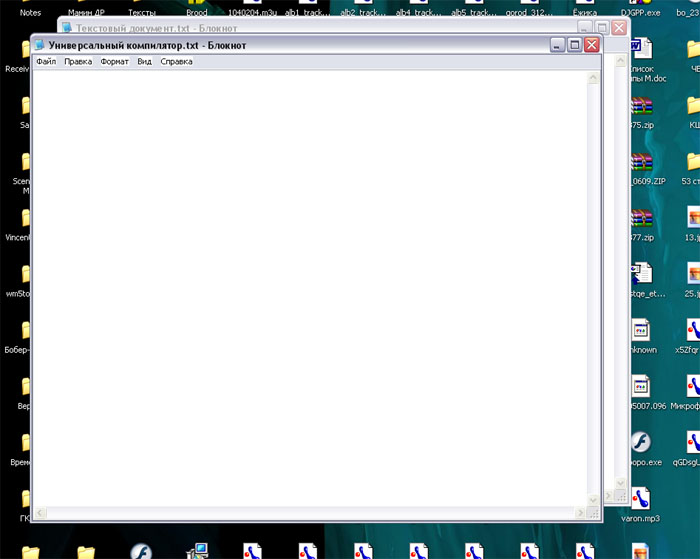
Task: Select the alb1_track... desktop label
Action: [x=308, y=13]
